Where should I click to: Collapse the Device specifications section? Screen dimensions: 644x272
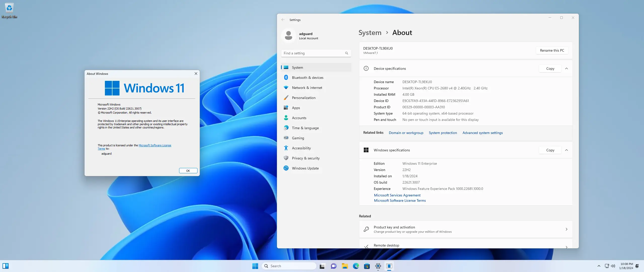point(567,68)
